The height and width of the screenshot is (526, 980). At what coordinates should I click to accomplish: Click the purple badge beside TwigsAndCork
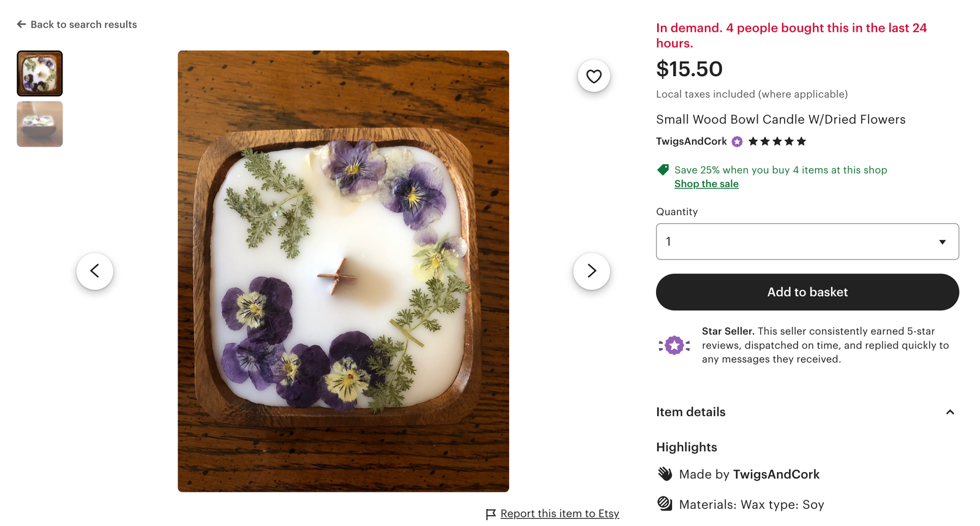click(737, 141)
